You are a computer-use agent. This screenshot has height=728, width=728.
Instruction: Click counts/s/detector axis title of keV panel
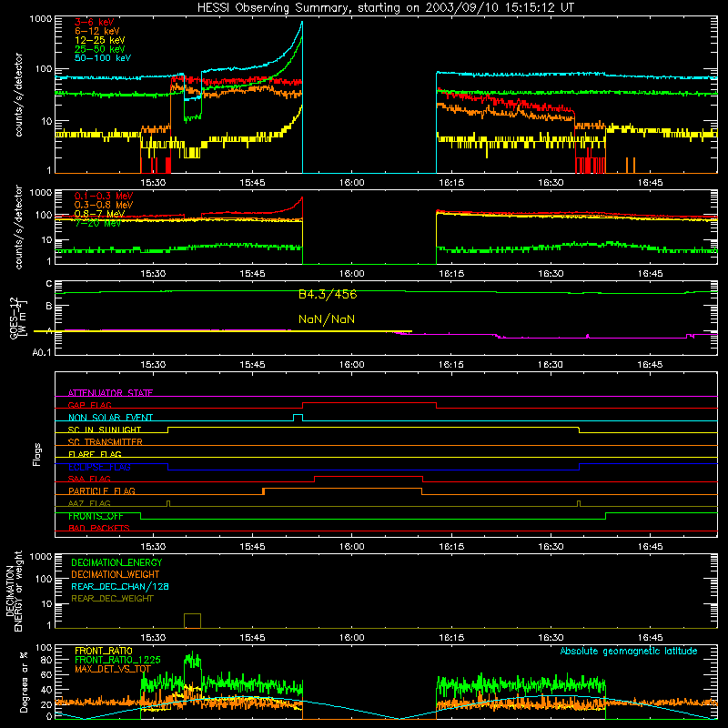(x=18, y=95)
